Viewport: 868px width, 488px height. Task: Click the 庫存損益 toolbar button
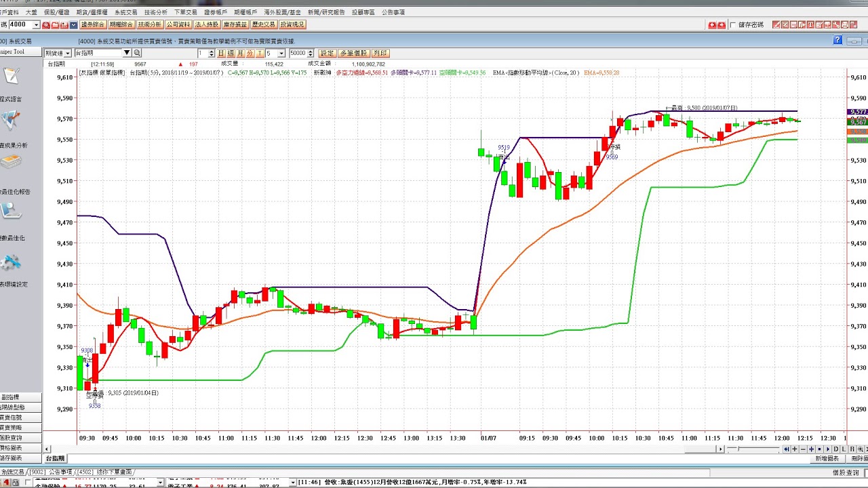(x=235, y=24)
